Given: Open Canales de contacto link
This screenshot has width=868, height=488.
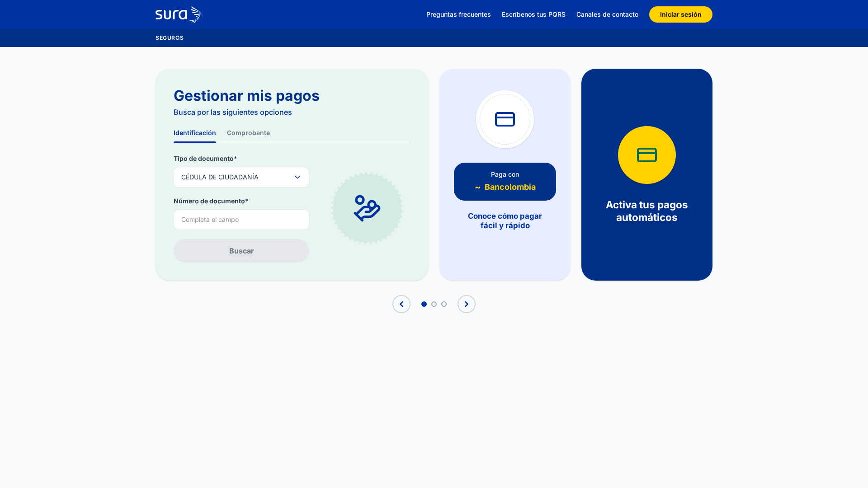Looking at the screenshot, I should (607, 14).
